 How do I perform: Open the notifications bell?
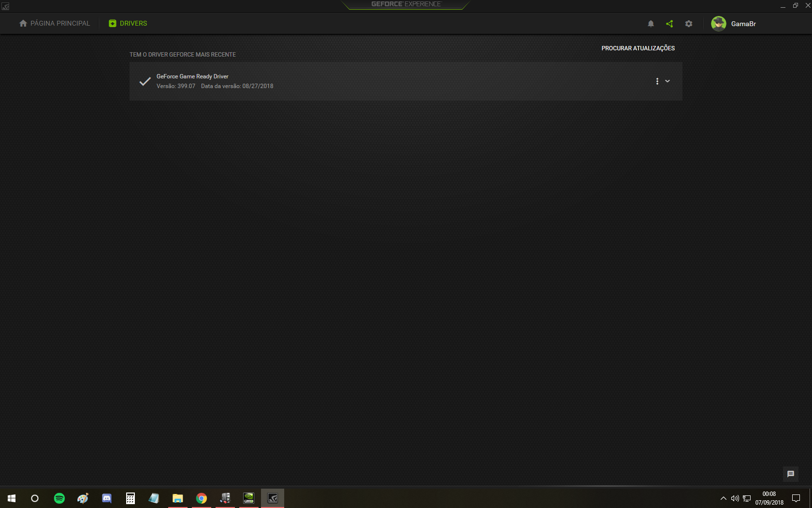pos(651,24)
